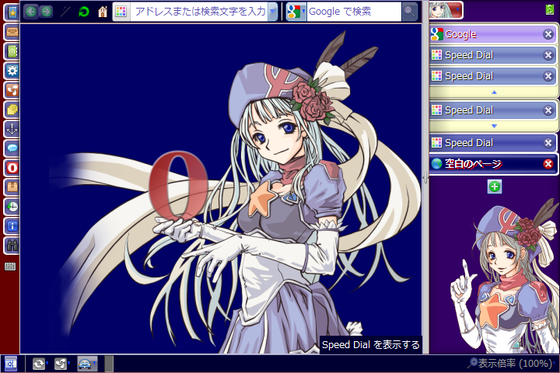
Task: Open the Bookmarks panel star icon
Action: pos(12,13)
